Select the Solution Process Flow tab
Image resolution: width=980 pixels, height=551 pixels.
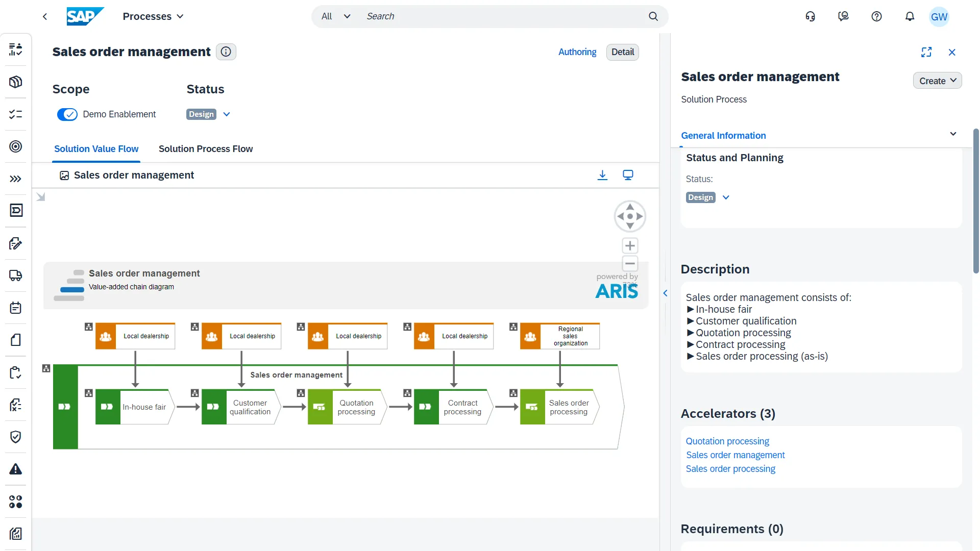pyautogui.click(x=206, y=149)
